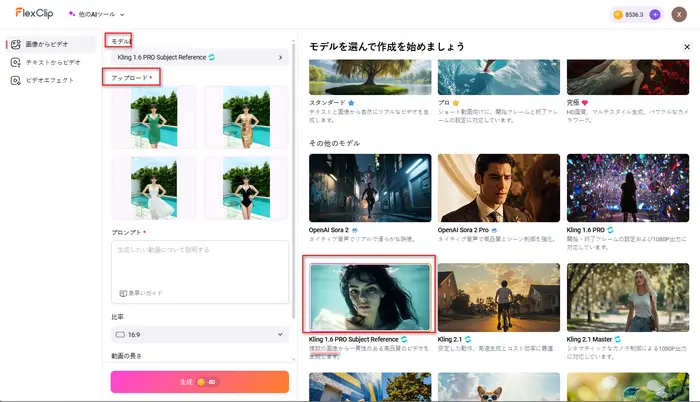The image size is (700, 402).
Task: Click the Kling logo in the model selector field
Action: [x=212, y=57]
